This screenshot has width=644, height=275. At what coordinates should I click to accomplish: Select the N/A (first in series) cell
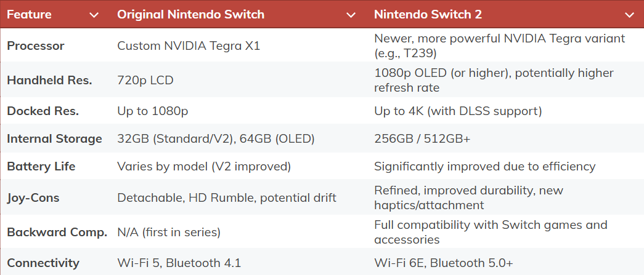click(169, 233)
